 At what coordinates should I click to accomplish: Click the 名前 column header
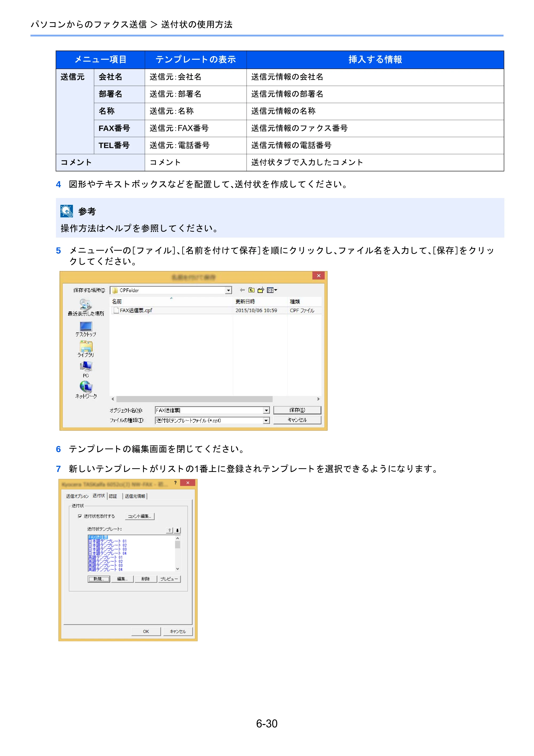(171, 301)
